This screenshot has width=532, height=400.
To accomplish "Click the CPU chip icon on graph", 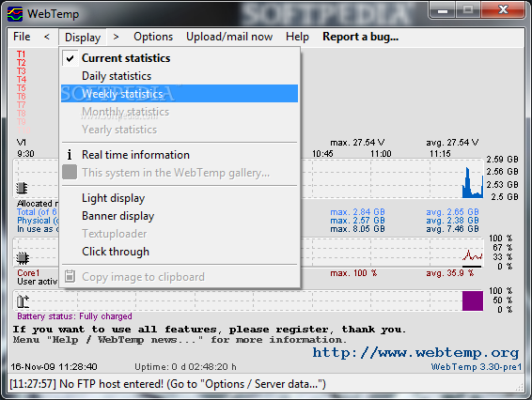I will 23,258.
